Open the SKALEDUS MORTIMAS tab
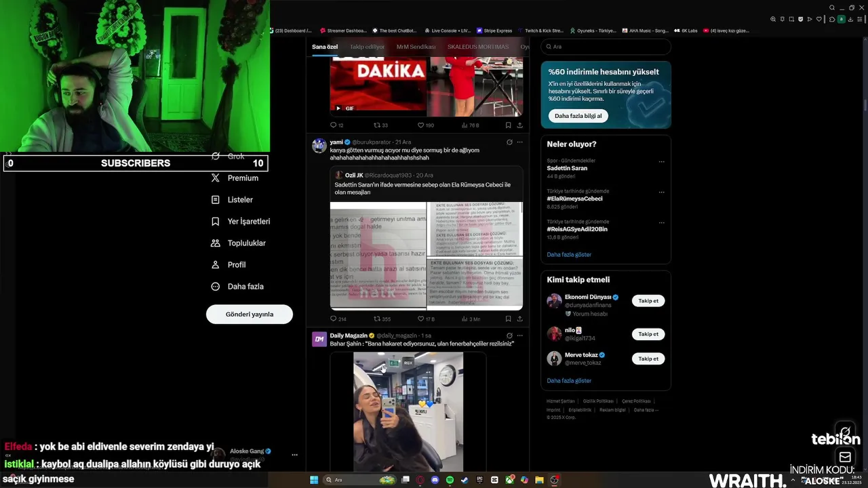 478,47
